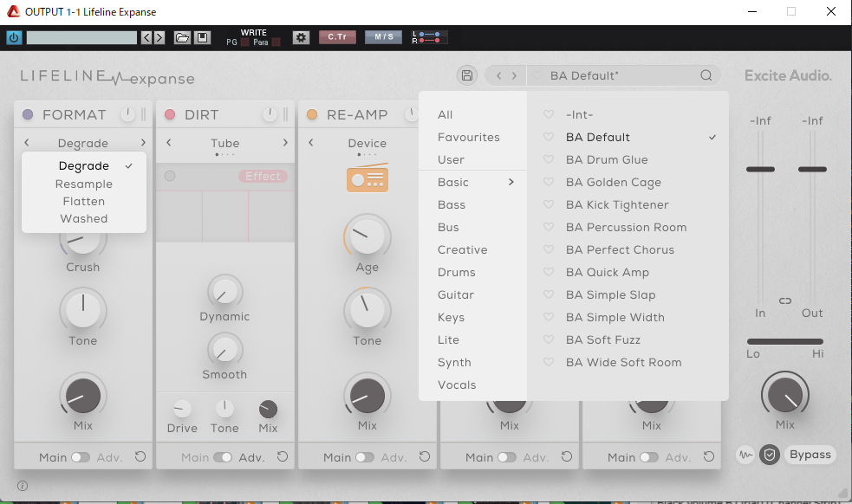Load next Lifeline preset chevron
This screenshot has height=504, width=852.
point(514,75)
